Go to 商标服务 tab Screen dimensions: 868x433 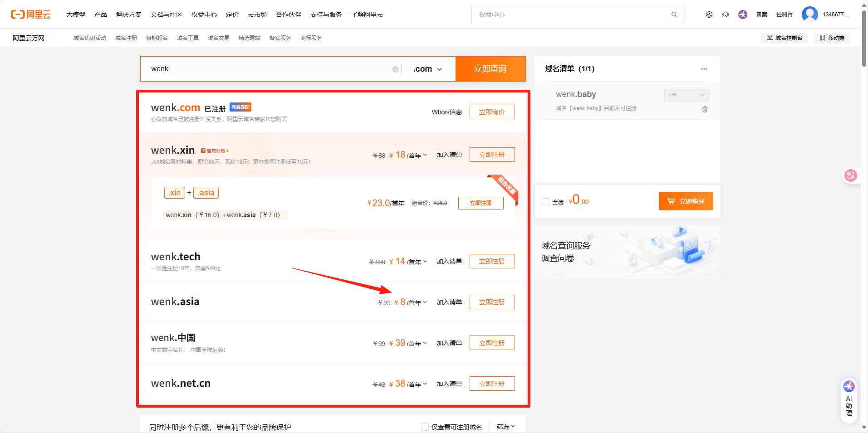coord(311,38)
